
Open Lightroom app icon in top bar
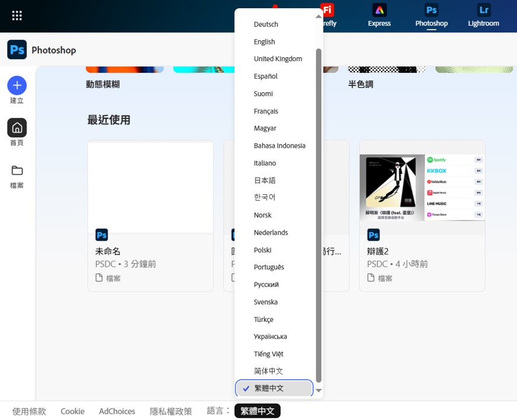pyautogui.click(x=483, y=10)
